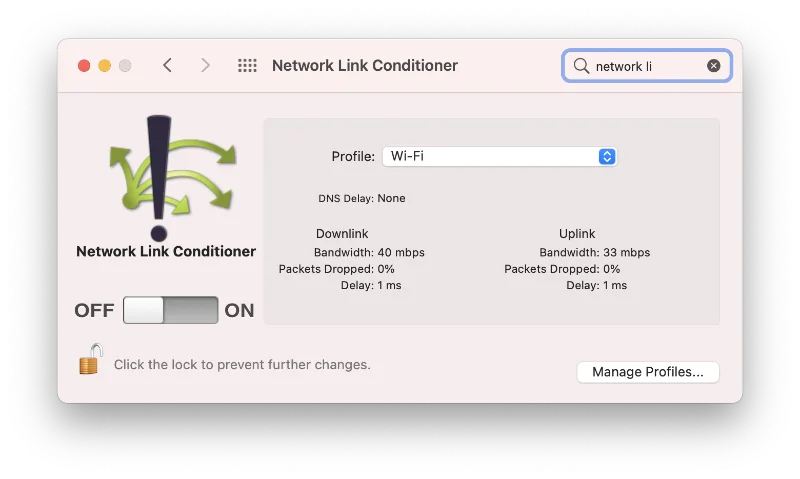Click the 'Profile:' label
The image size is (800, 479).
(x=353, y=156)
